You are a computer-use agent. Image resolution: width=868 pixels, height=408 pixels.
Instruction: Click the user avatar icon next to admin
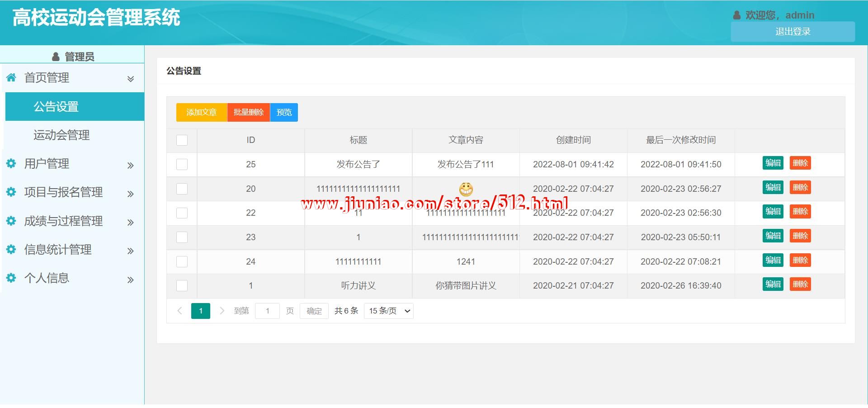[x=737, y=15]
